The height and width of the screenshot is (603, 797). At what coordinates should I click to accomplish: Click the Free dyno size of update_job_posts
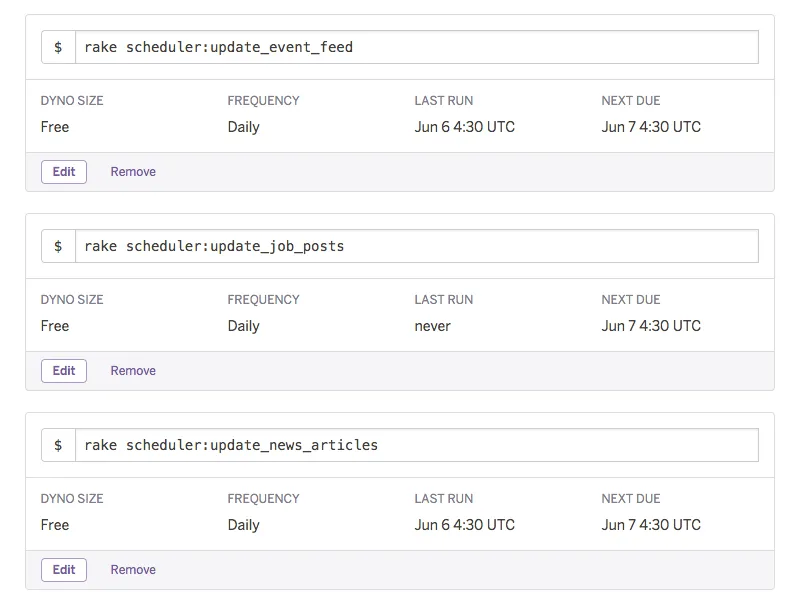coord(55,326)
